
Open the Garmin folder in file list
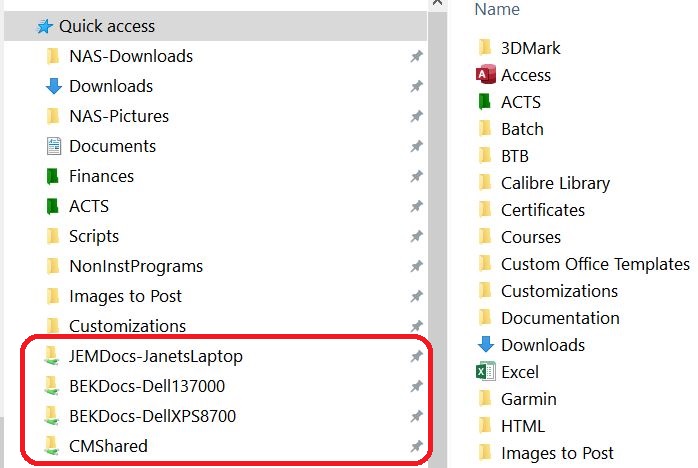tap(528, 399)
